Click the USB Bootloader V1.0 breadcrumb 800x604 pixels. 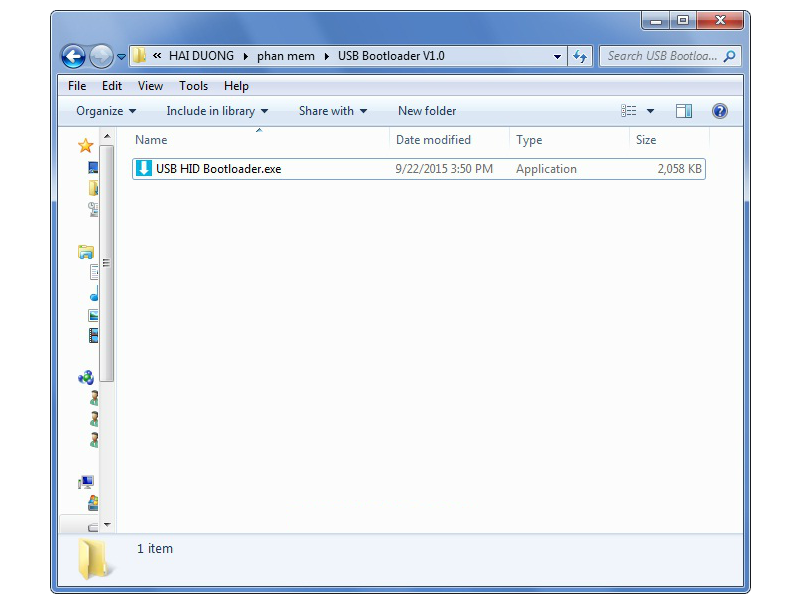pos(391,56)
